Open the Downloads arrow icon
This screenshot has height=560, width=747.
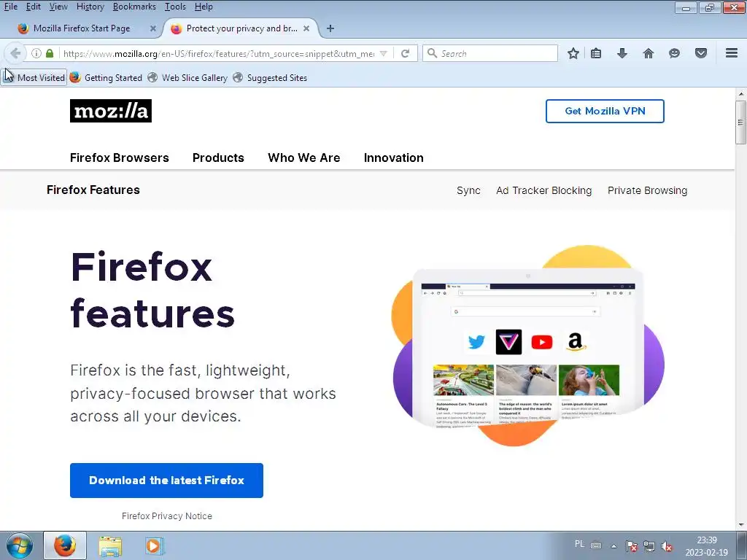tap(622, 53)
